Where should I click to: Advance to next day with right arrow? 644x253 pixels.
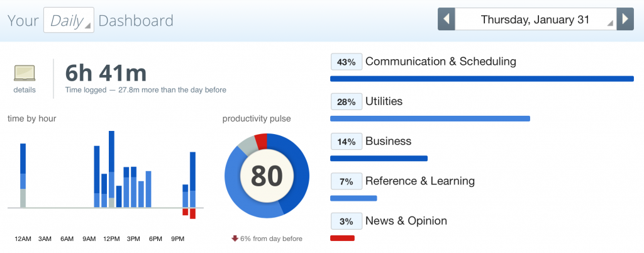tap(625, 20)
